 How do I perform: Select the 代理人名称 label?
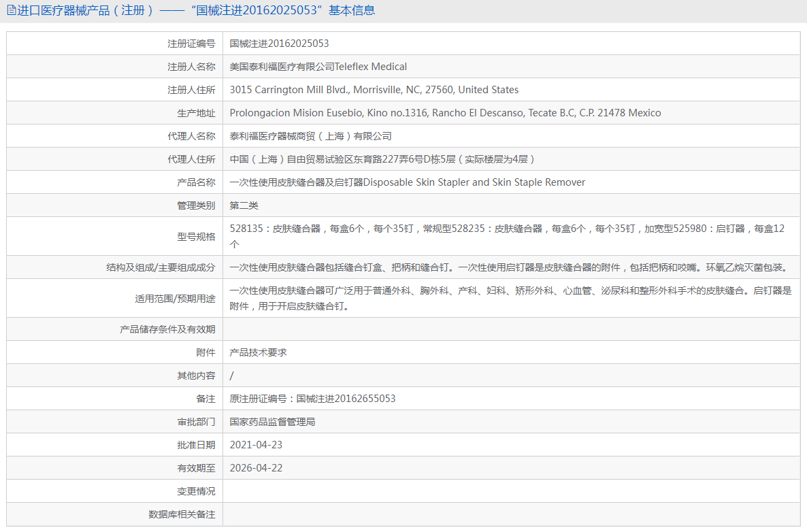click(x=191, y=136)
